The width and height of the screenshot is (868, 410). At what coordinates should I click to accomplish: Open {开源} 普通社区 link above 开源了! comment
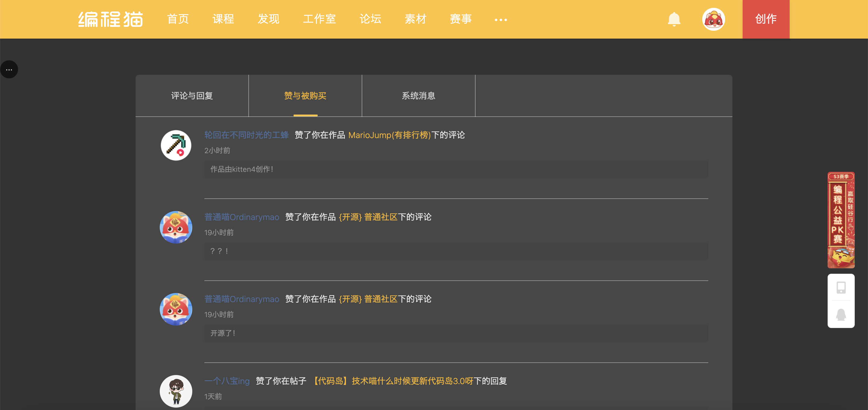coord(368,299)
